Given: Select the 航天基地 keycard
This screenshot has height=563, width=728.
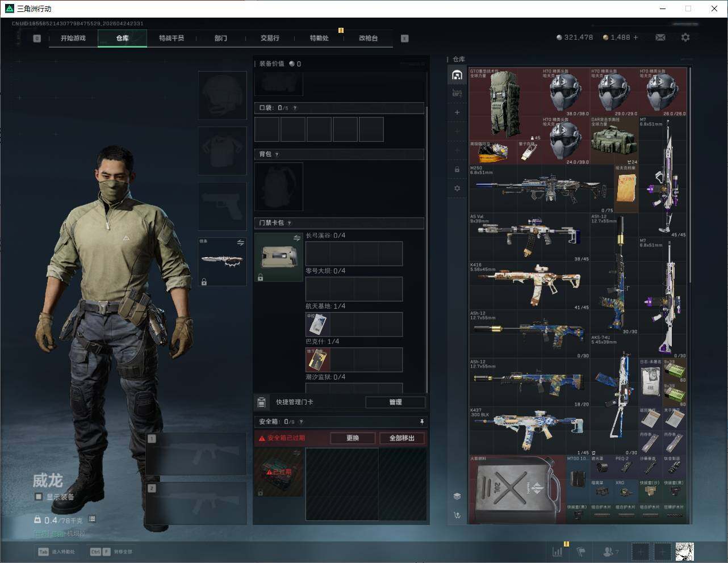Looking at the screenshot, I should 318,324.
